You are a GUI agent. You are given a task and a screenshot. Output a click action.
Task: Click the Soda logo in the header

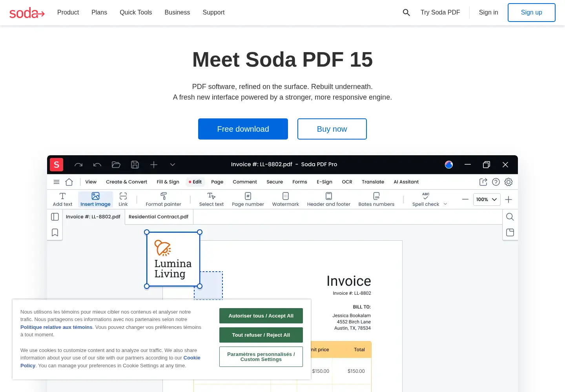point(27,13)
